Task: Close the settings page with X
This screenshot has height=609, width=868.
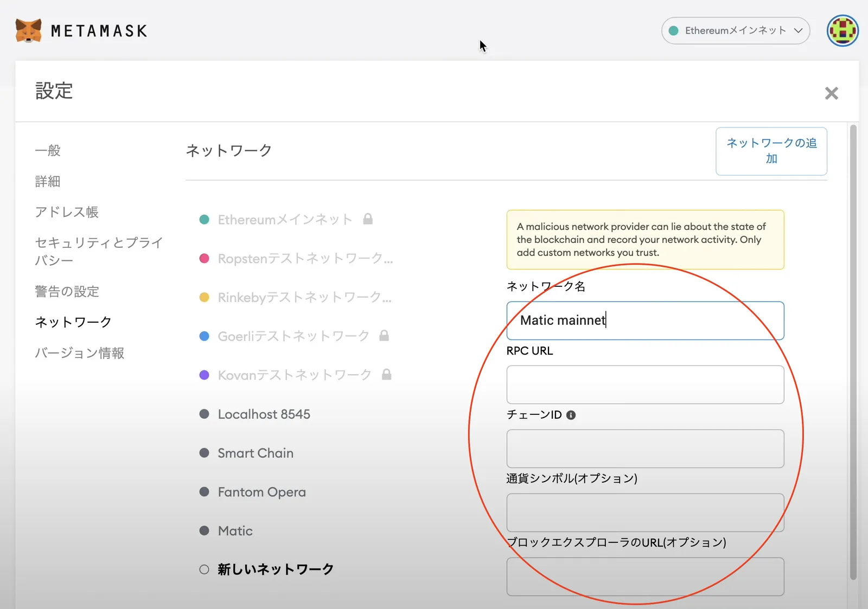Action: tap(831, 93)
